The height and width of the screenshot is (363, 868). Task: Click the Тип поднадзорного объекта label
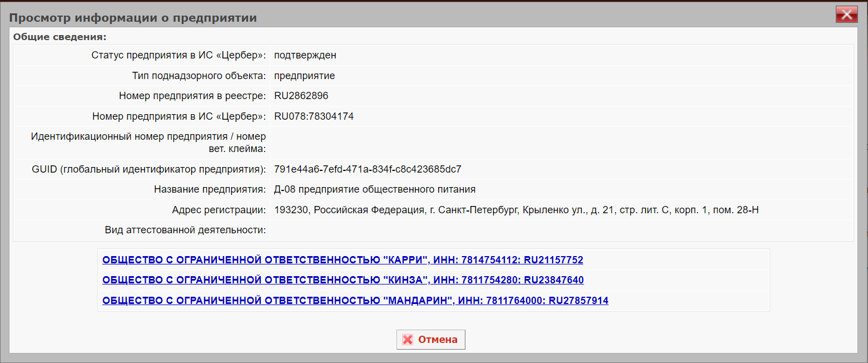point(199,76)
